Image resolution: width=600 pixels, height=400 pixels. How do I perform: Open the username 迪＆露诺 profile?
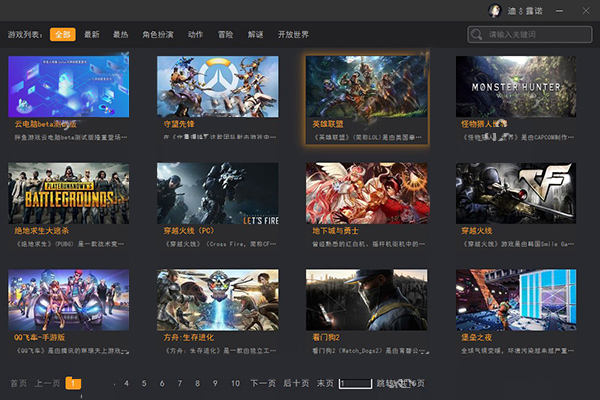coord(525,11)
